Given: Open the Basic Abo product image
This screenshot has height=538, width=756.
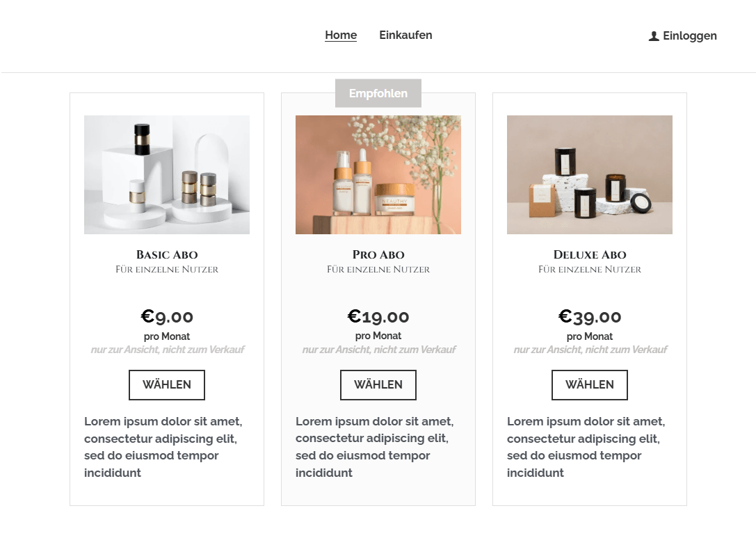Looking at the screenshot, I should 167,174.
